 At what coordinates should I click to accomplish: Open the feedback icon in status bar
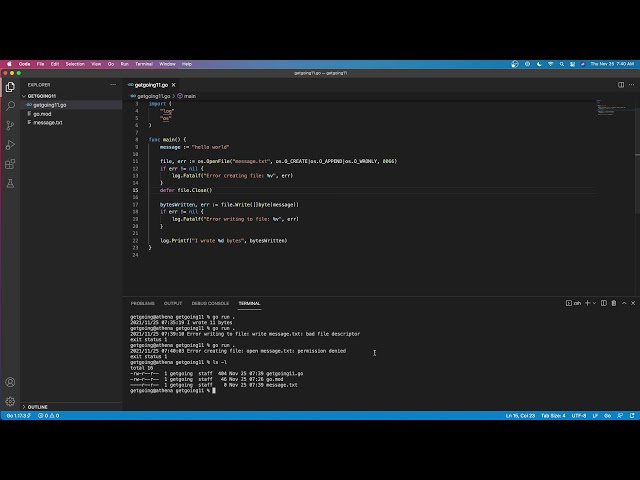[620, 416]
